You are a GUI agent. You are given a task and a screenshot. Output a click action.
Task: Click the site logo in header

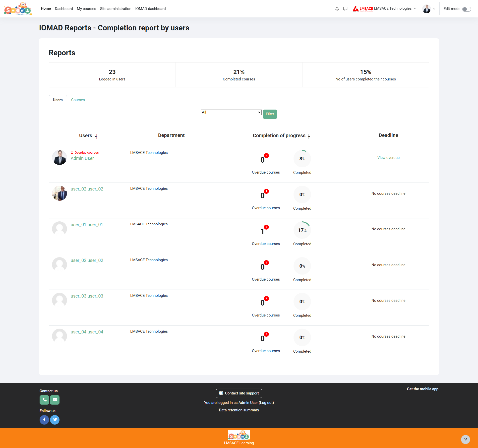[18, 9]
